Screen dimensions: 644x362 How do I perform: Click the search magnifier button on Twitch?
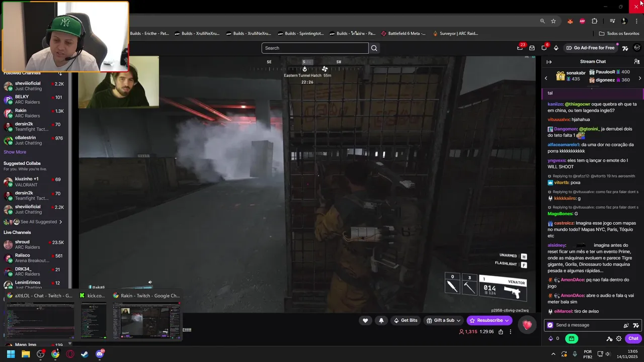[x=374, y=48]
